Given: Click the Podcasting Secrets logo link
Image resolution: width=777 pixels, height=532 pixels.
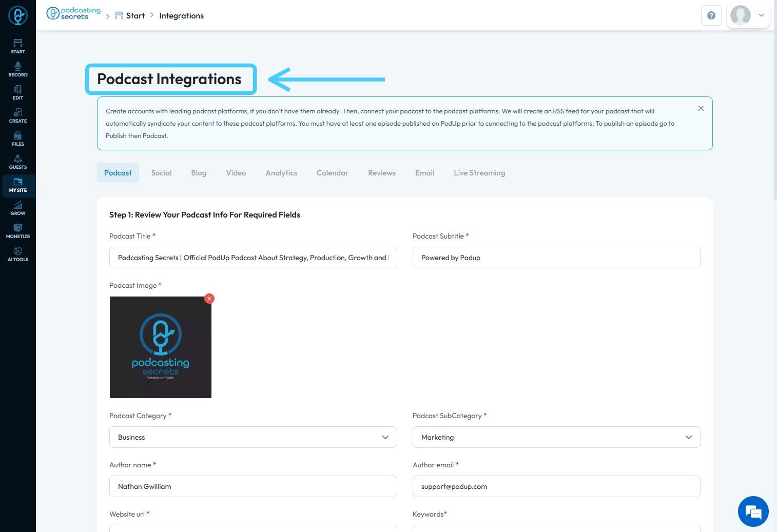Looking at the screenshot, I should point(73,13).
